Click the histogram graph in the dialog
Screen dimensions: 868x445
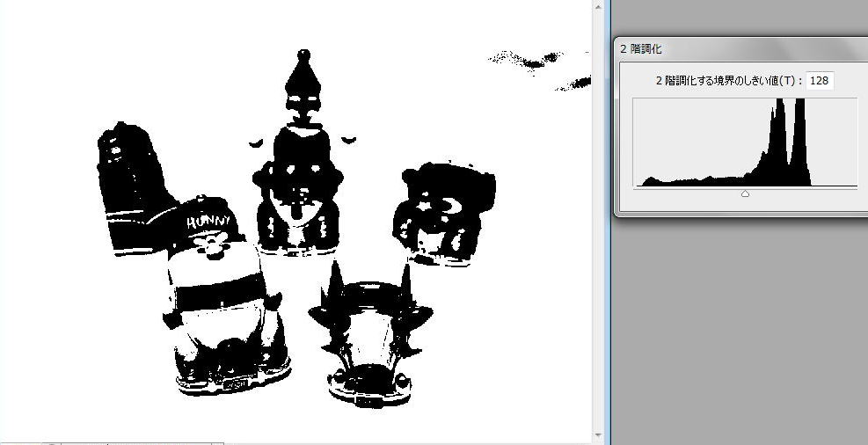tap(745, 142)
